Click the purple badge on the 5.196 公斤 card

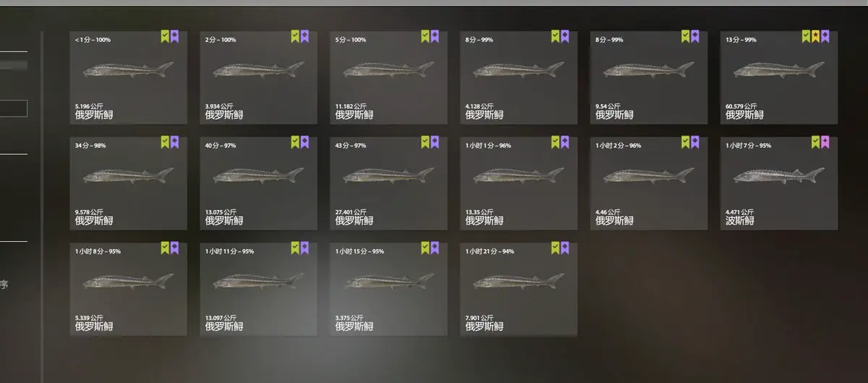click(174, 36)
